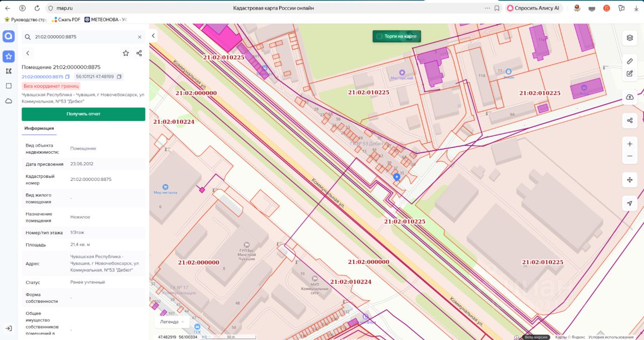This screenshot has height=340, width=644.
Task: Collapse the left info panel with chevron
Action: coord(153,36)
